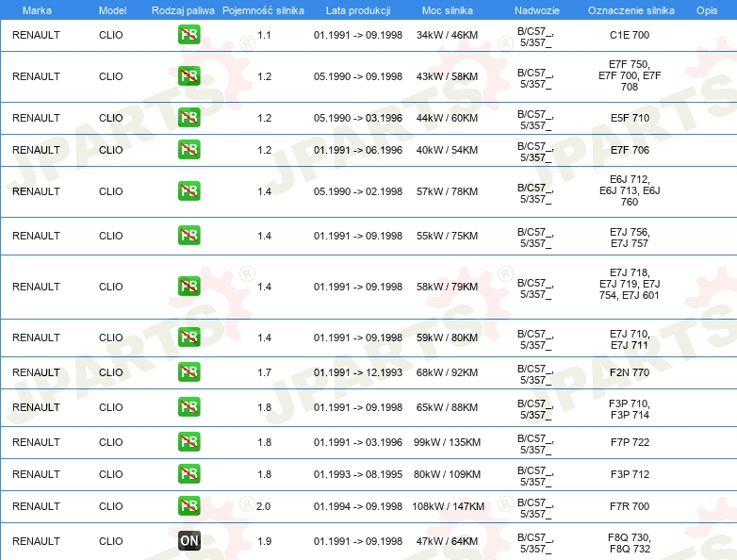Select engine codes E7J 718, E7J 719 cell

coord(630,284)
